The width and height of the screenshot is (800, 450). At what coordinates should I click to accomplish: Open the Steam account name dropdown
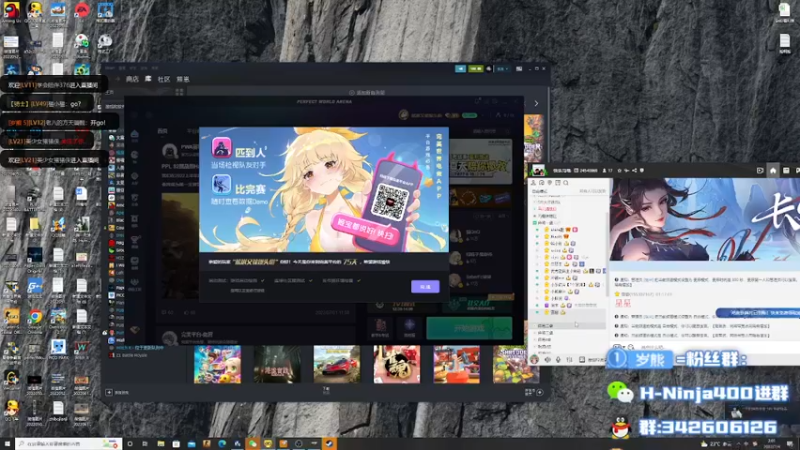click(x=503, y=68)
